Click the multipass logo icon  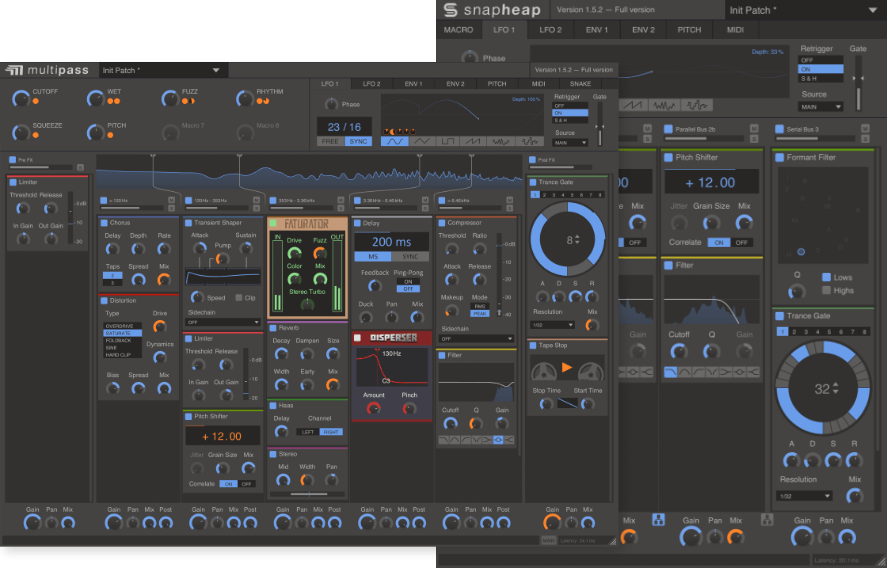pyautogui.click(x=15, y=70)
